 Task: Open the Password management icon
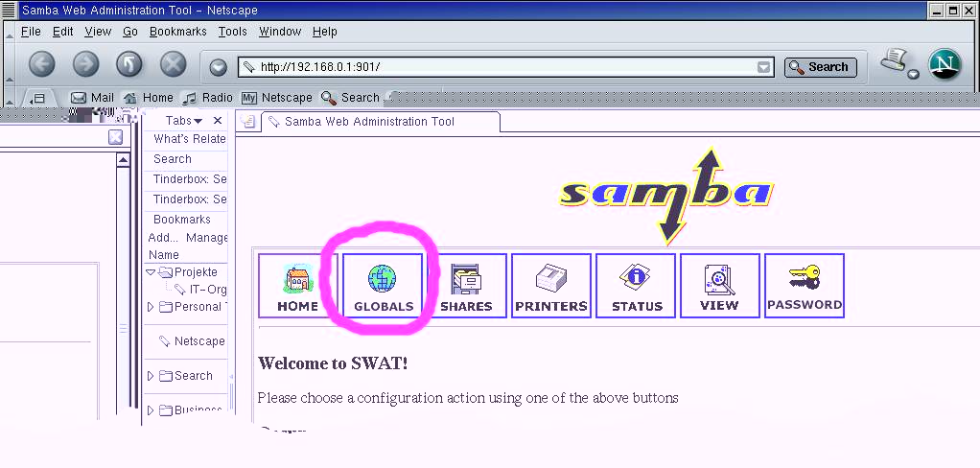pyautogui.click(x=804, y=285)
